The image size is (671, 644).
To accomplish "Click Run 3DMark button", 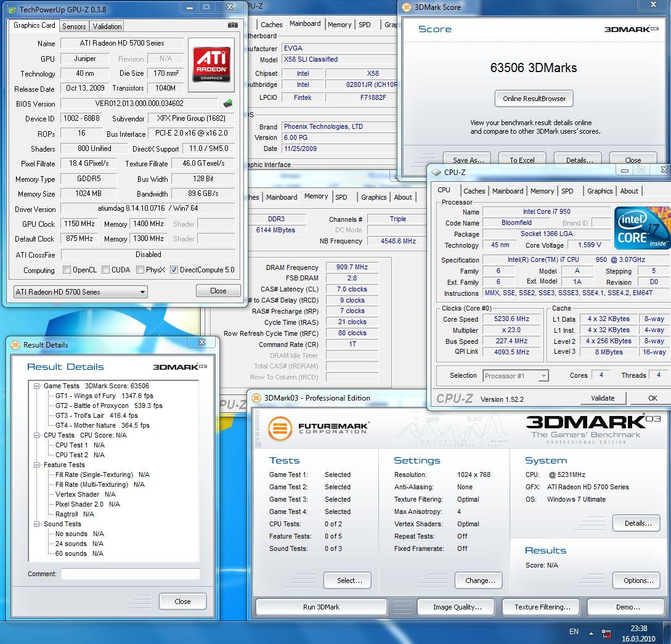I will click(x=321, y=607).
